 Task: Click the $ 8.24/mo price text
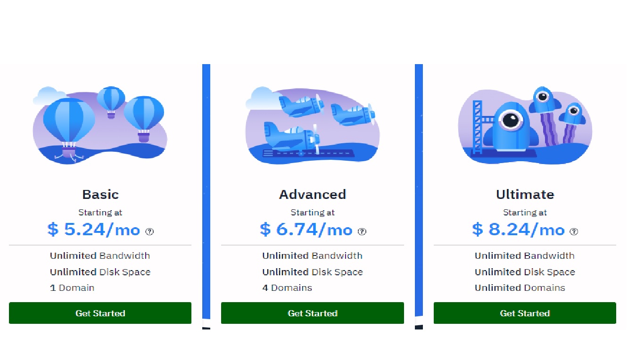pyautogui.click(x=518, y=230)
